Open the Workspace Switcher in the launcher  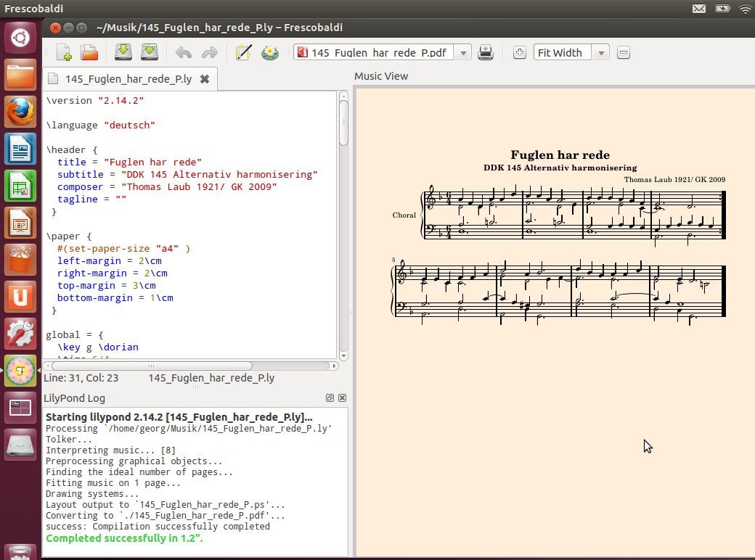coord(20,408)
